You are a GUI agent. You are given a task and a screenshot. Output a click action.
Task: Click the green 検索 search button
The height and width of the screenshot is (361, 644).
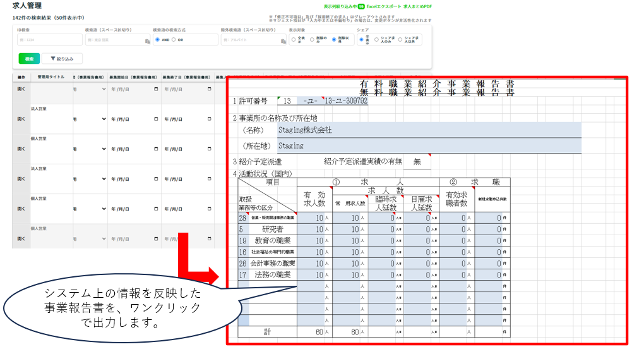coord(29,59)
